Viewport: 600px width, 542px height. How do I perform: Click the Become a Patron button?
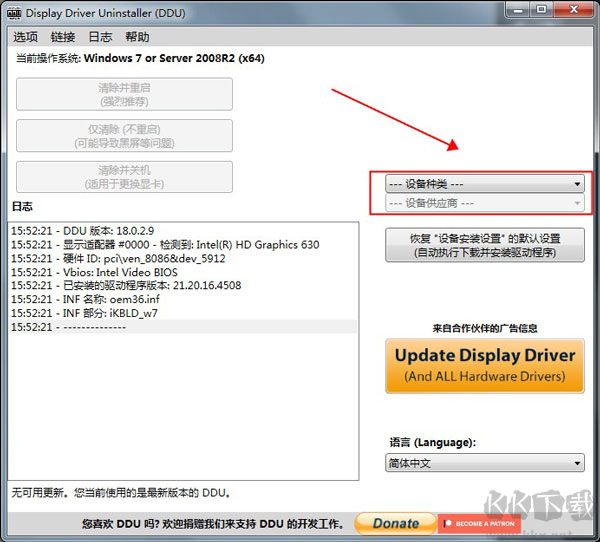point(479,523)
